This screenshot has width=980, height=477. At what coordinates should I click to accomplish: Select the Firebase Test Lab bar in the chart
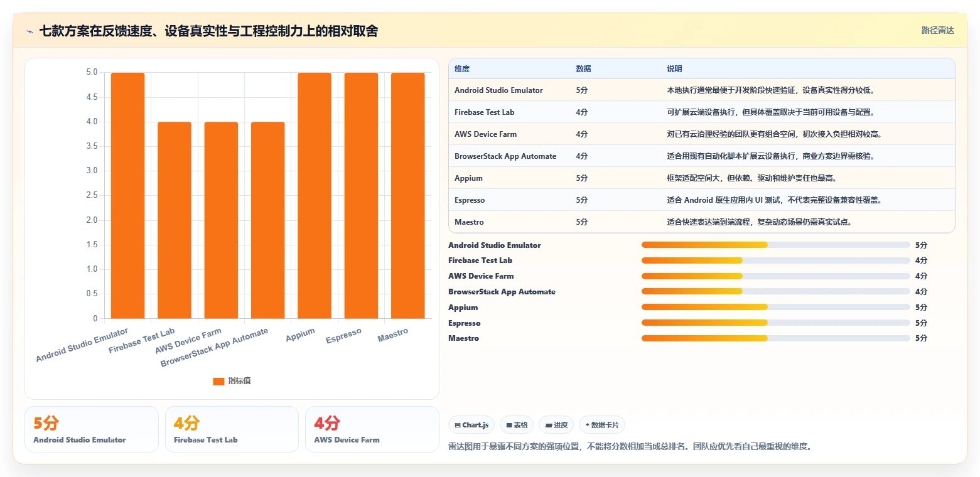175,220
